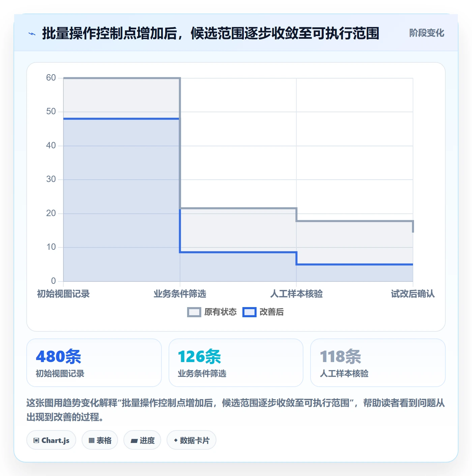
Task: Click the 原有状态 legend label
Action: 220,312
